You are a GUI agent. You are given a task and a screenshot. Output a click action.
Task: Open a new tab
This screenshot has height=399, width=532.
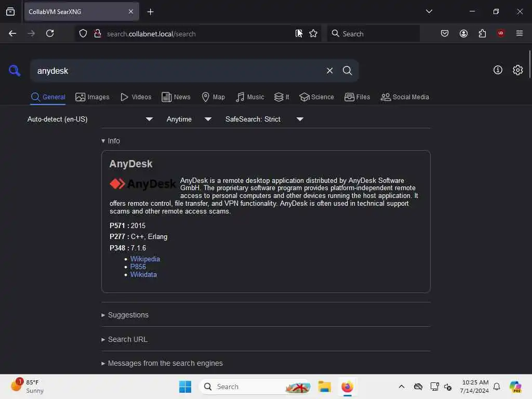[x=150, y=12]
